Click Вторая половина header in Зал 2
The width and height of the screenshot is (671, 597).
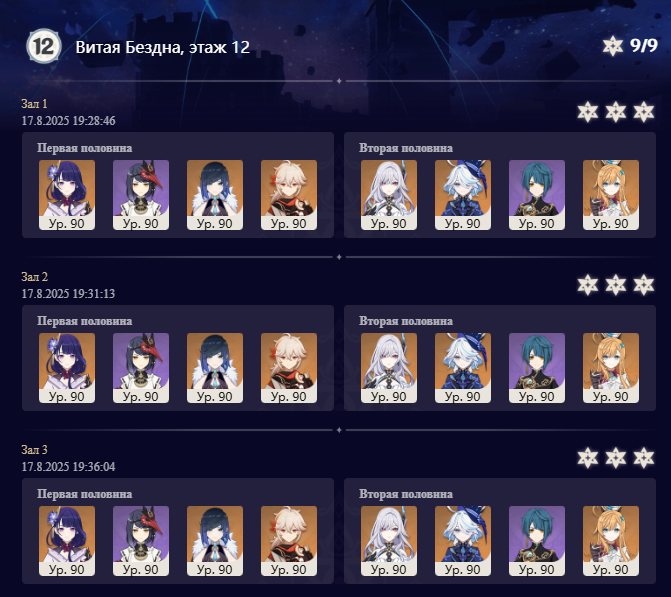[406, 321]
